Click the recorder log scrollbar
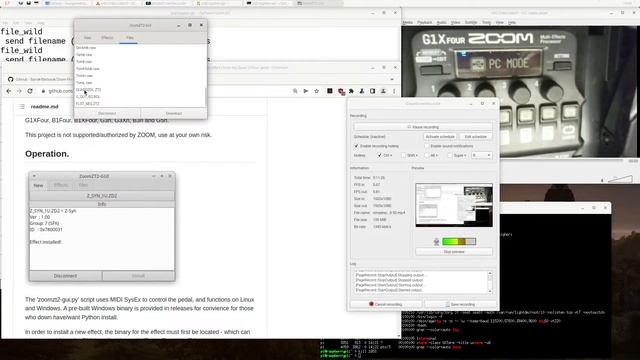 click(x=490, y=282)
